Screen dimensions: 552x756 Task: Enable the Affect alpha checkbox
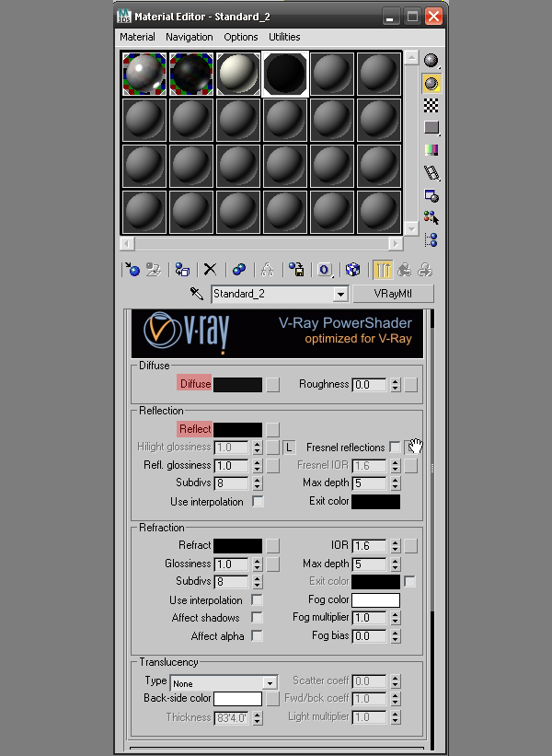click(257, 636)
